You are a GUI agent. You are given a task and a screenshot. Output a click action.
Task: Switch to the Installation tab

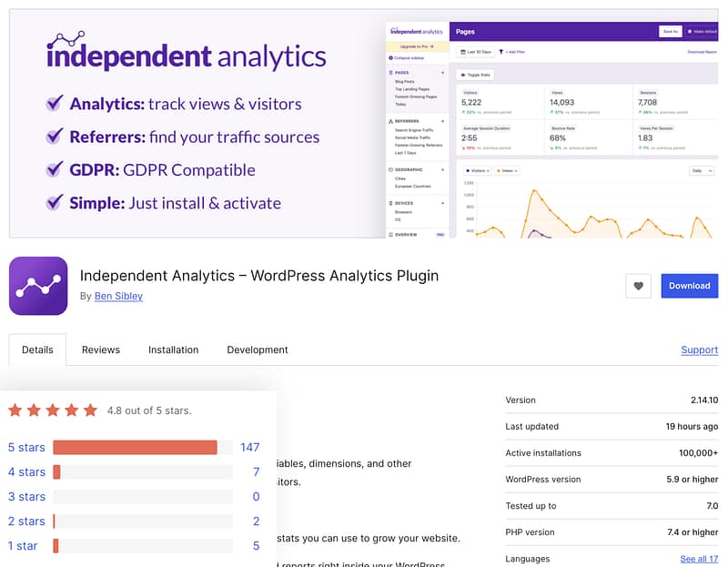(x=173, y=349)
